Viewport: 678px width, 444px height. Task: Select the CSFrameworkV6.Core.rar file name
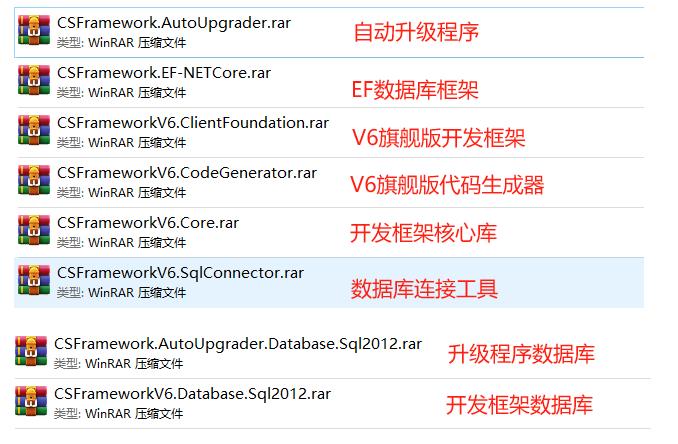[x=148, y=222]
